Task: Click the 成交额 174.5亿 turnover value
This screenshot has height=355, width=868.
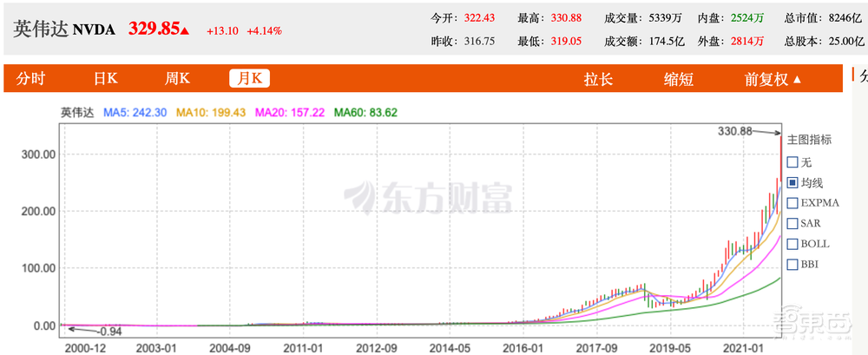Action: point(645,41)
